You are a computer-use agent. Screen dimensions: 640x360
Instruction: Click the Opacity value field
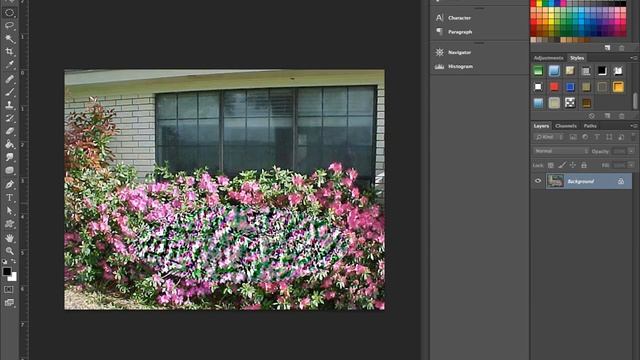point(620,151)
